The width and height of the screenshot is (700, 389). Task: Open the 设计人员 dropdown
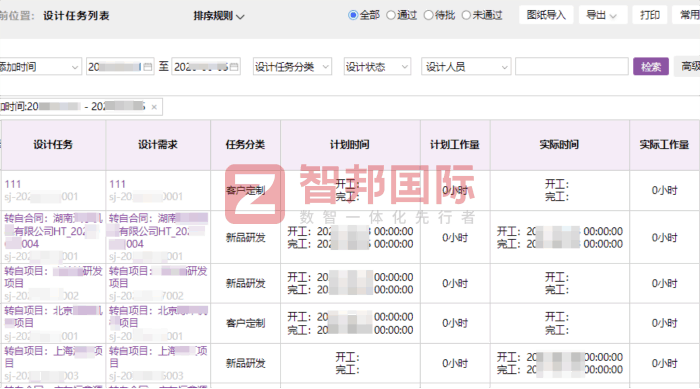pyautogui.click(x=466, y=67)
